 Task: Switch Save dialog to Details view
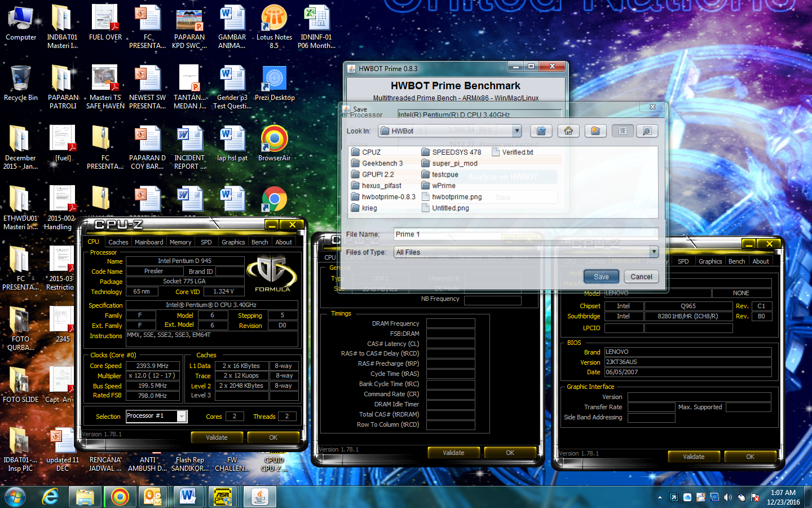point(647,131)
